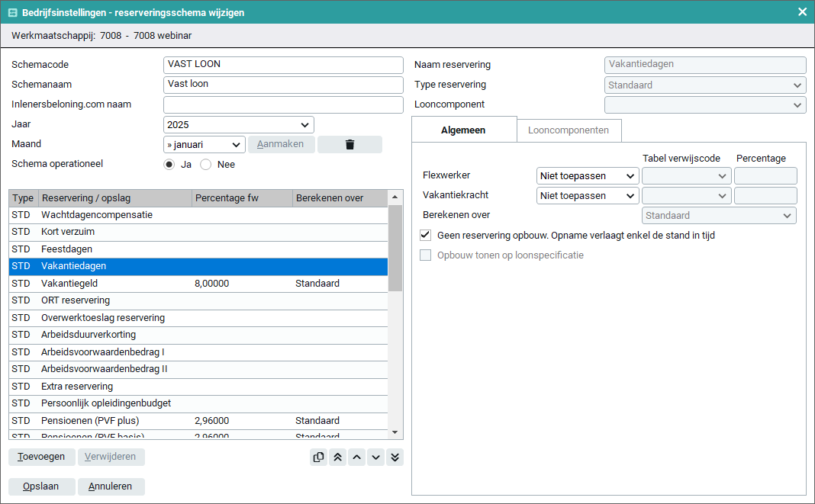The height and width of the screenshot is (504, 815).
Task: Click the Inlenersbeloning.com naam field
Action: (x=283, y=104)
